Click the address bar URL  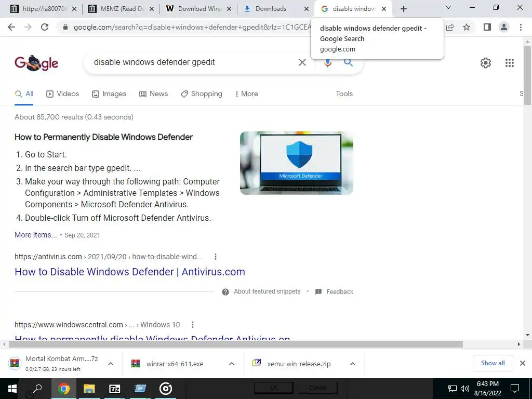pos(192,27)
